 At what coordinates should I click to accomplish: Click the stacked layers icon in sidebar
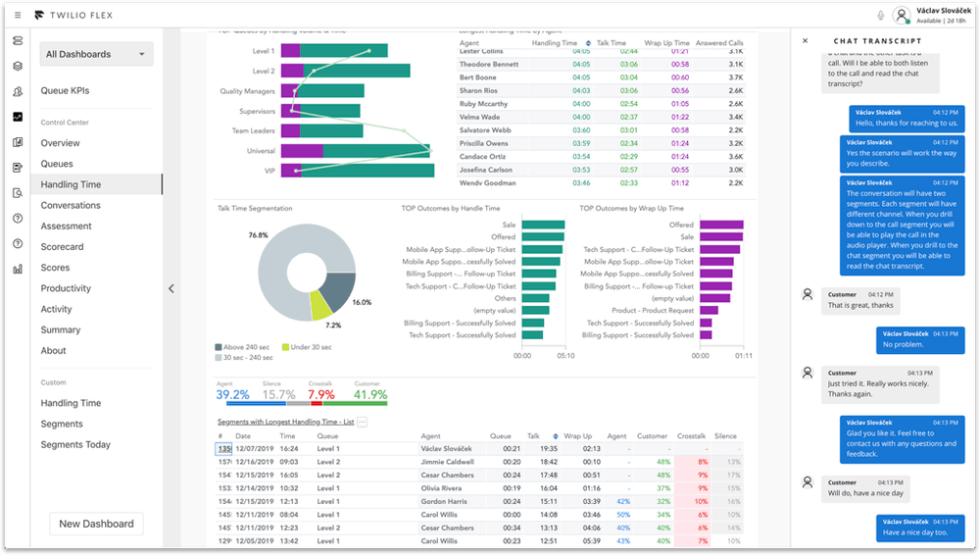(x=18, y=66)
